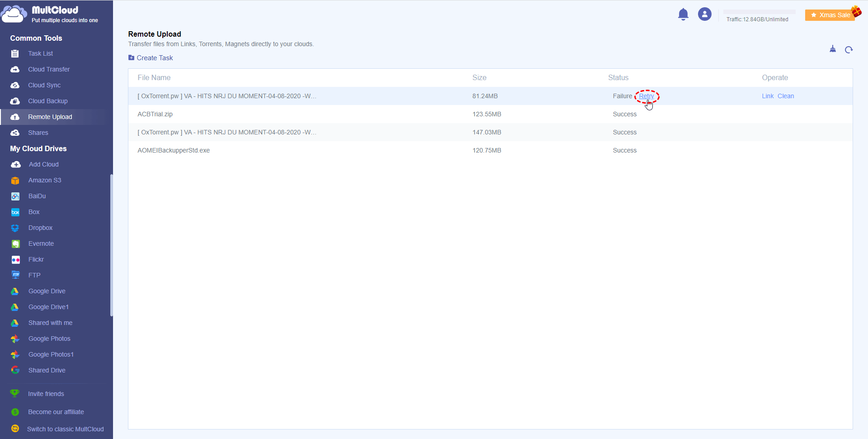Click the File Name column header
The width and height of the screenshot is (868, 439).
coord(154,77)
